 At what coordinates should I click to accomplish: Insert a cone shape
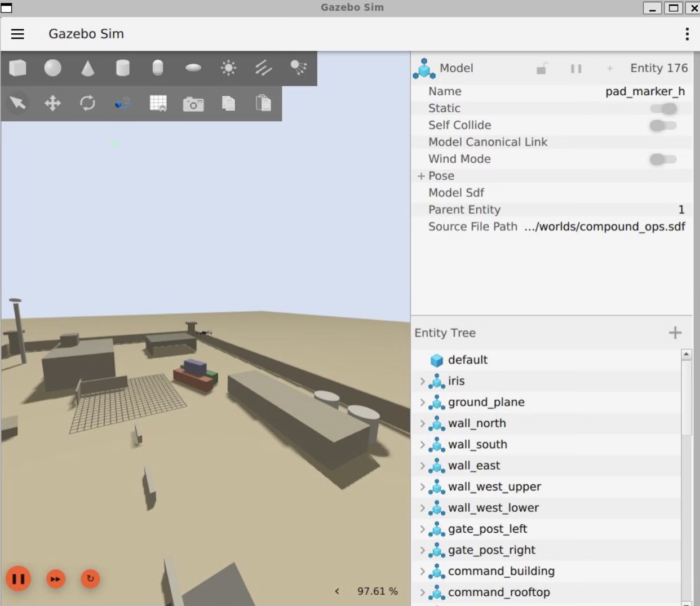click(87, 68)
